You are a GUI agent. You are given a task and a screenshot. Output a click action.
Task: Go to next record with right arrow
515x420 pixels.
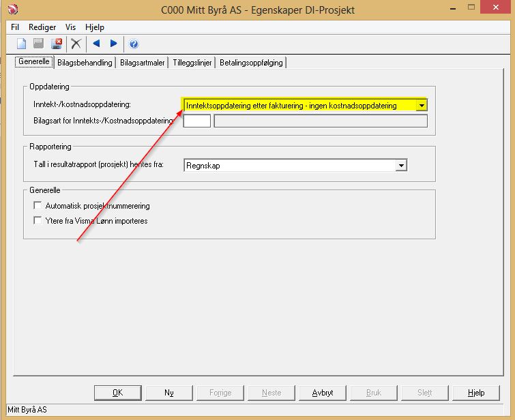click(x=114, y=44)
